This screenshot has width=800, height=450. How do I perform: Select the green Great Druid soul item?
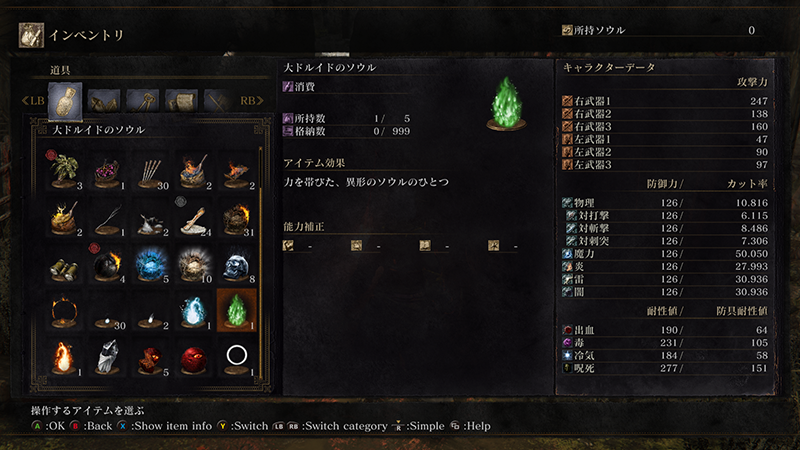pyautogui.click(x=237, y=310)
